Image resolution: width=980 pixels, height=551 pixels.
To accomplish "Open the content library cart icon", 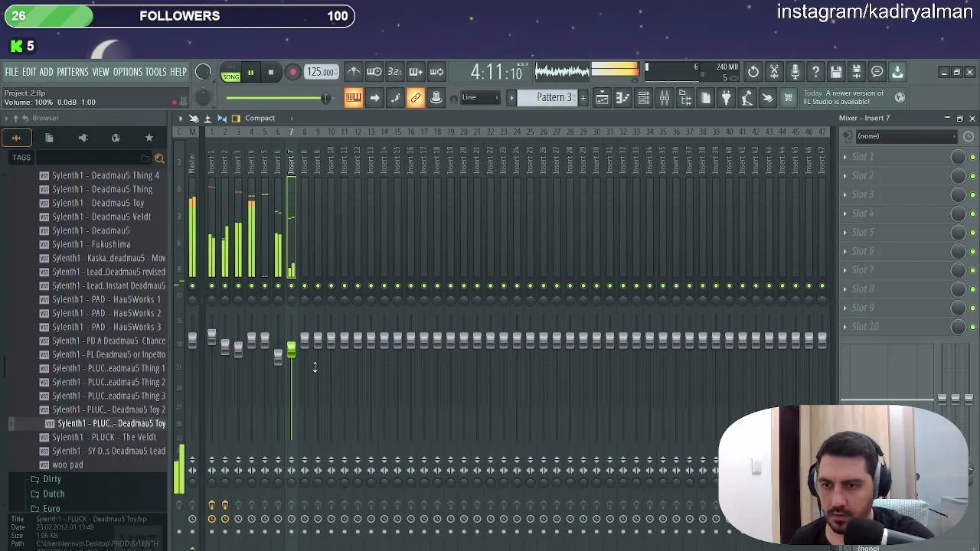I will click(x=788, y=98).
